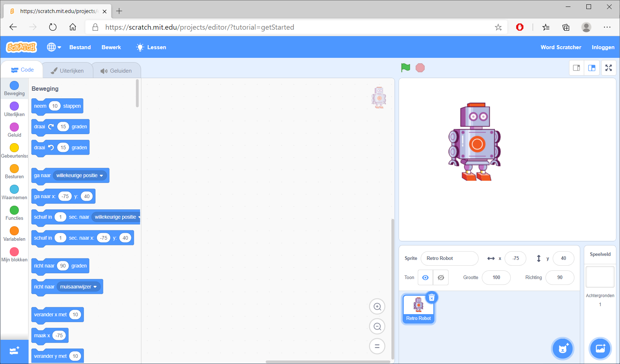Open the language globe dropdown
The height and width of the screenshot is (364, 620).
[54, 47]
